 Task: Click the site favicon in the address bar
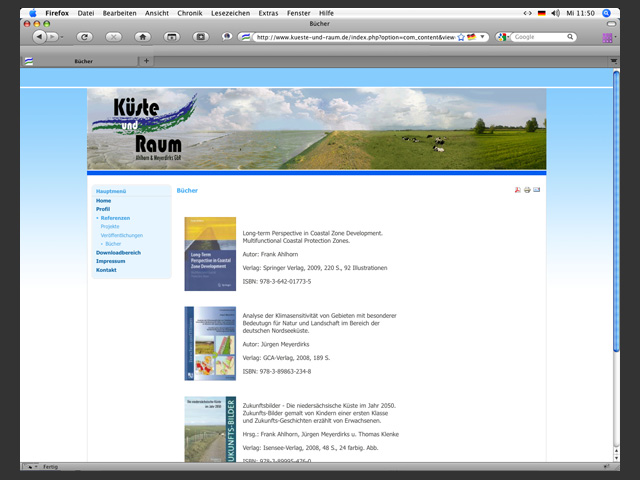coord(246,37)
